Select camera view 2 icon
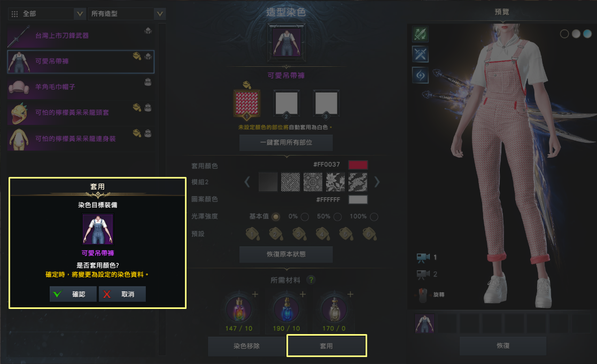Image resolution: width=597 pixels, height=364 pixels. pyautogui.click(x=423, y=274)
